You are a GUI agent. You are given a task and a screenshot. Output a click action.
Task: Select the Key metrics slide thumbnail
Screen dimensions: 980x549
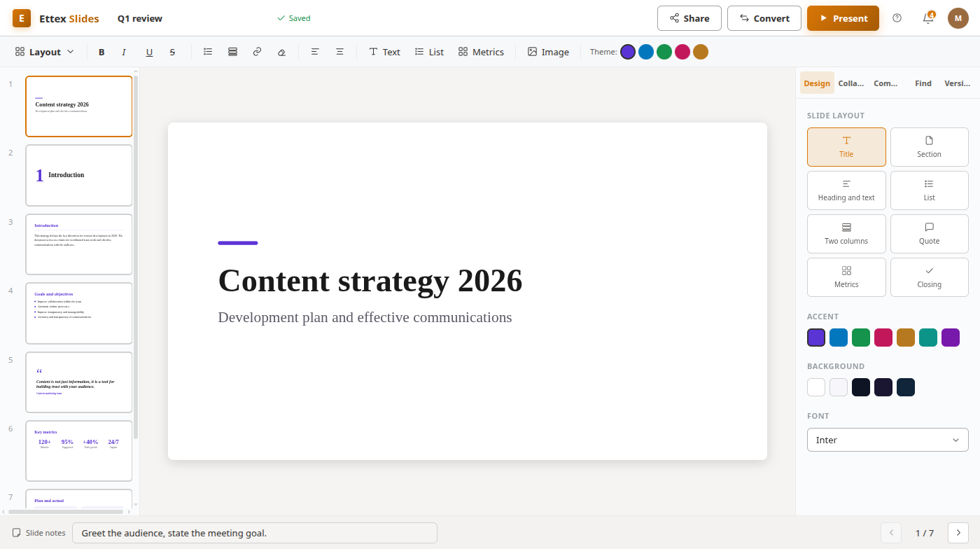point(79,451)
